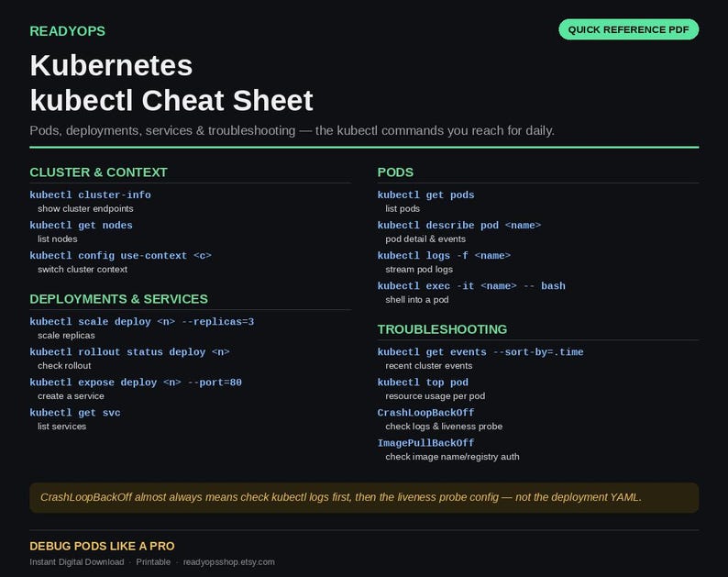
Task: Click the 'kubectl scale deploy <n> --replicas=3' command
Action: tap(142, 321)
